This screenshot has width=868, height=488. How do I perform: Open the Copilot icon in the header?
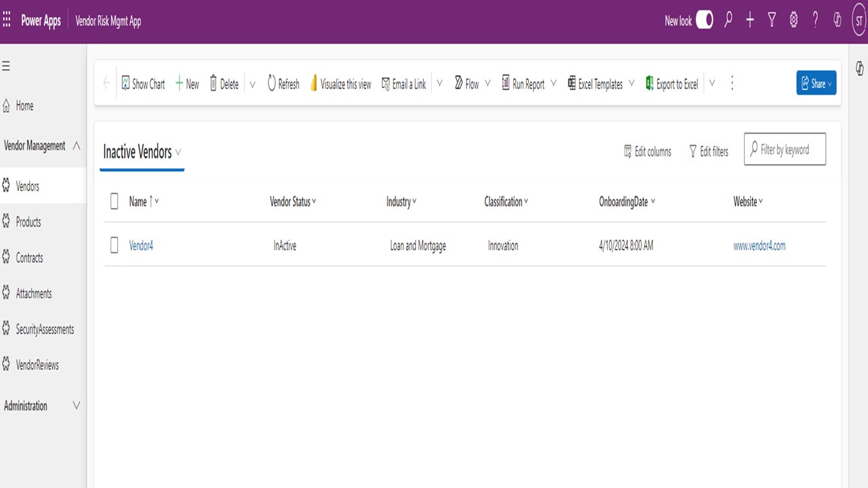pos(837,20)
